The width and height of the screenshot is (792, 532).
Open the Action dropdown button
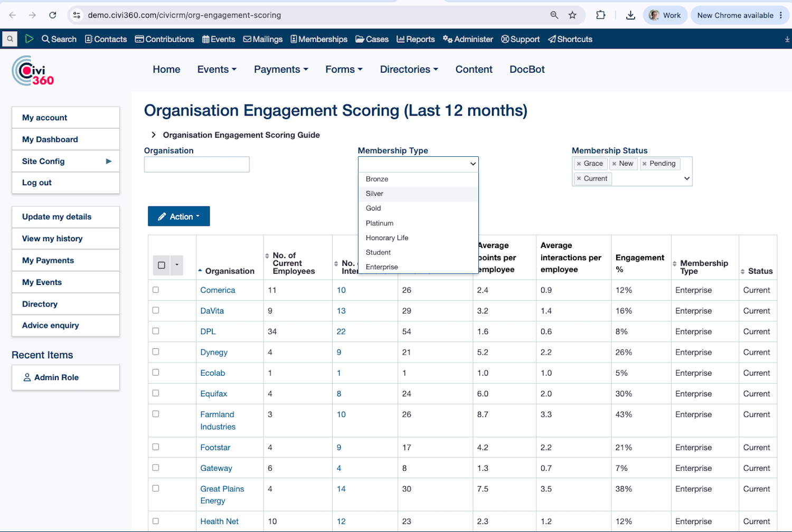click(x=179, y=216)
